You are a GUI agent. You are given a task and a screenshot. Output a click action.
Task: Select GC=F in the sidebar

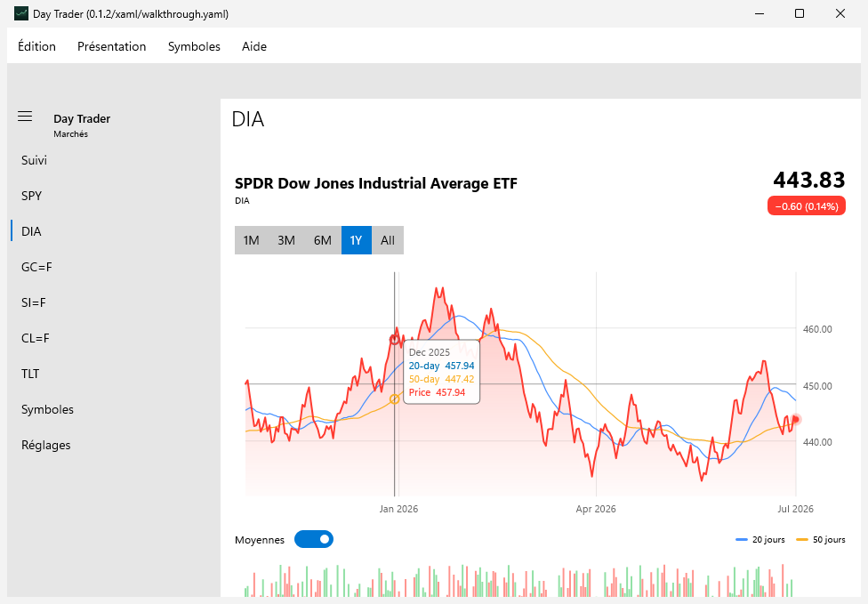coord(114,268)
